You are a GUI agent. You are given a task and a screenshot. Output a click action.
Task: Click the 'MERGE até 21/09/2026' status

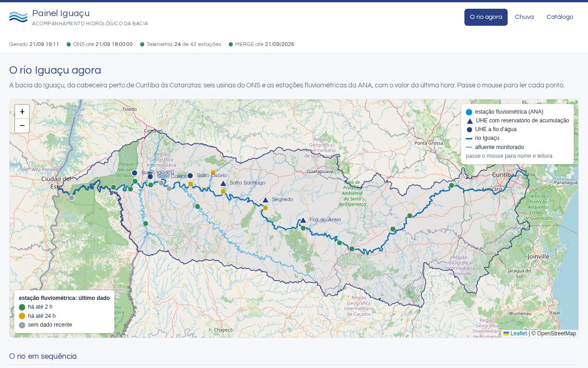261,44
